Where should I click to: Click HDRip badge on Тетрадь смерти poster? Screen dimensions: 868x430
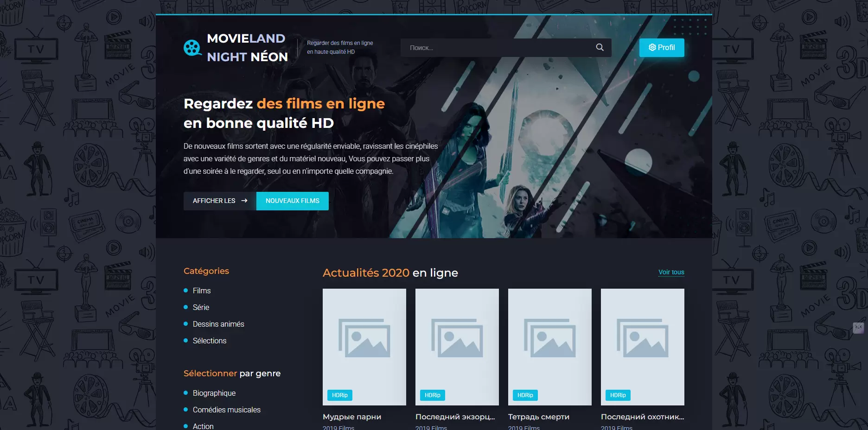tap(525, 395)
